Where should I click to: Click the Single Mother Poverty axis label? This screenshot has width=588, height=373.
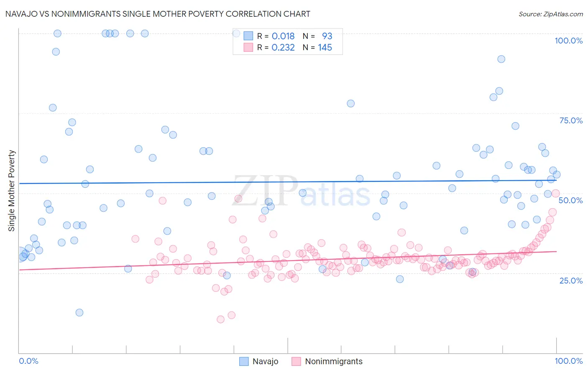[12, 191]
